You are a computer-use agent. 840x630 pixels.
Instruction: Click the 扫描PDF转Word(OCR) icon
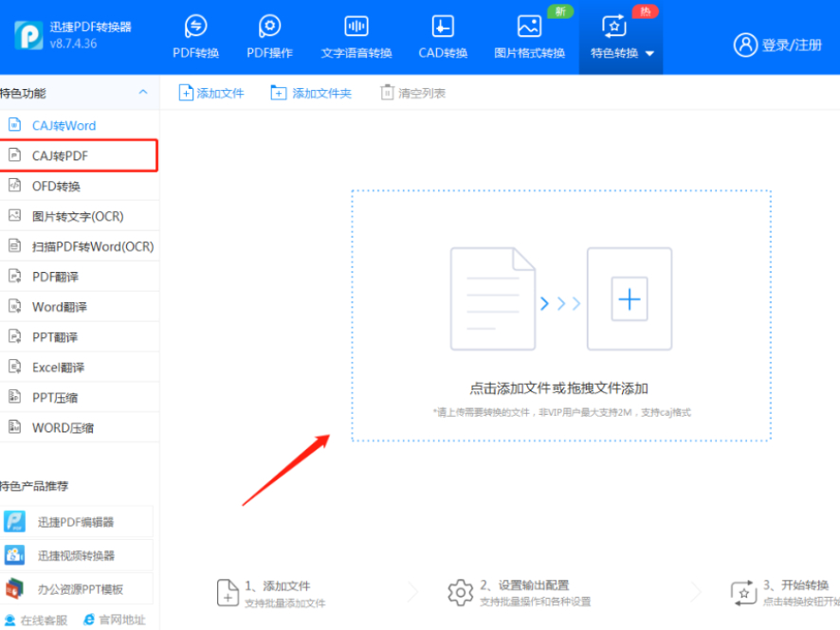coord(14,245)
